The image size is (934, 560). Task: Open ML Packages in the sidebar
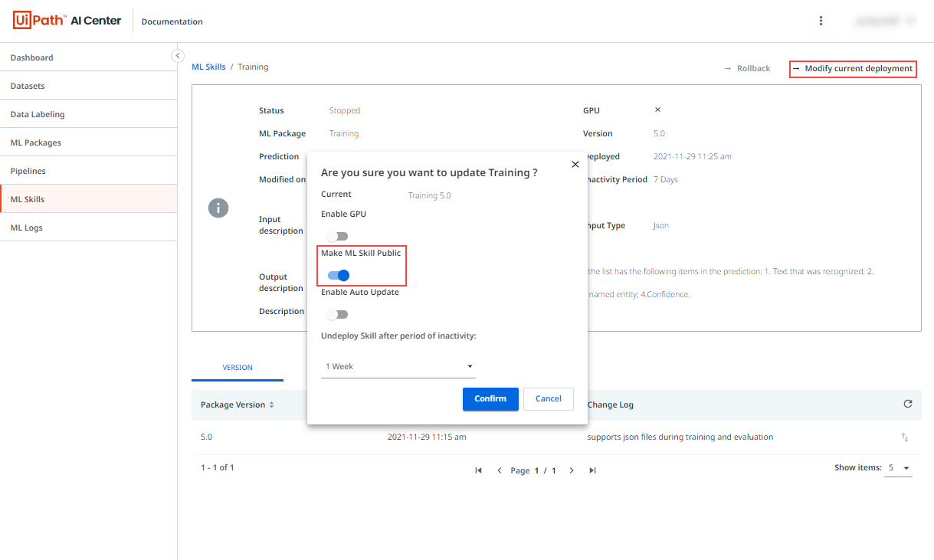(x=89, y=142)
